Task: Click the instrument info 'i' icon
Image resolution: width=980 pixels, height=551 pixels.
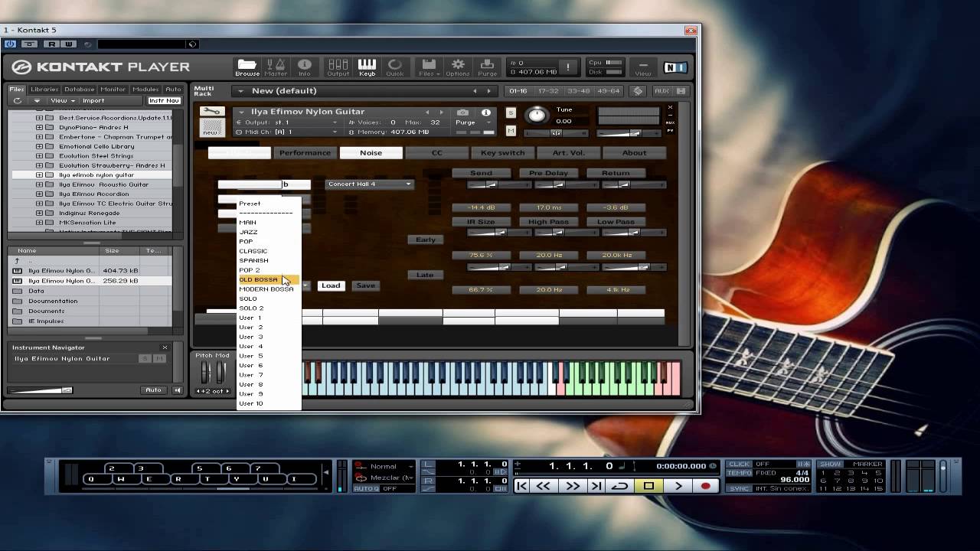Action: tap(485, 112)
